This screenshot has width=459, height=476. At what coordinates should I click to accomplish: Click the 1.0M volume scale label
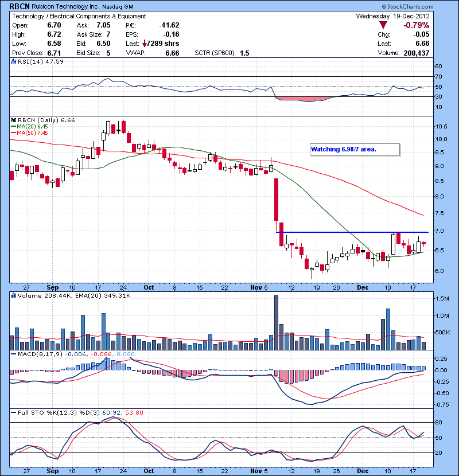pyautogui.click(x=442, y=316)
